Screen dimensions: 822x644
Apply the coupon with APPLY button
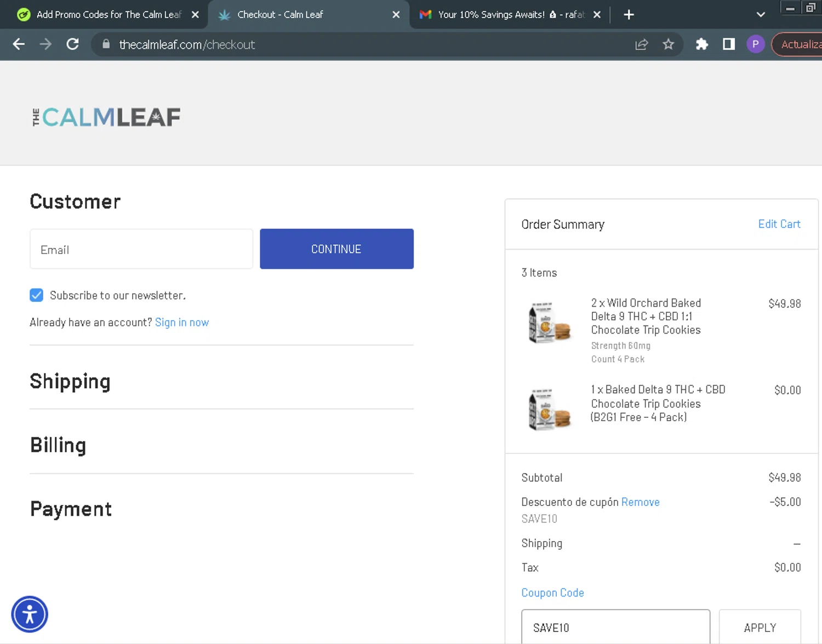tap(760, 627)
